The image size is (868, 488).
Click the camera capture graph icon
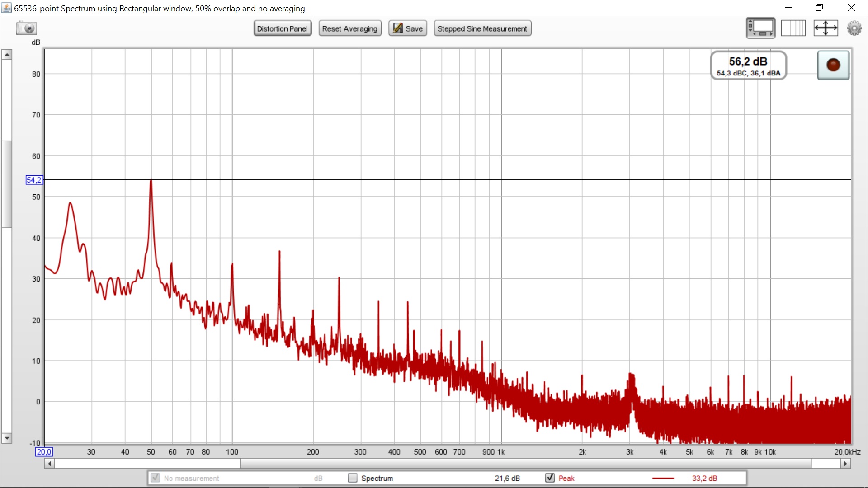(x=26, y=28)
